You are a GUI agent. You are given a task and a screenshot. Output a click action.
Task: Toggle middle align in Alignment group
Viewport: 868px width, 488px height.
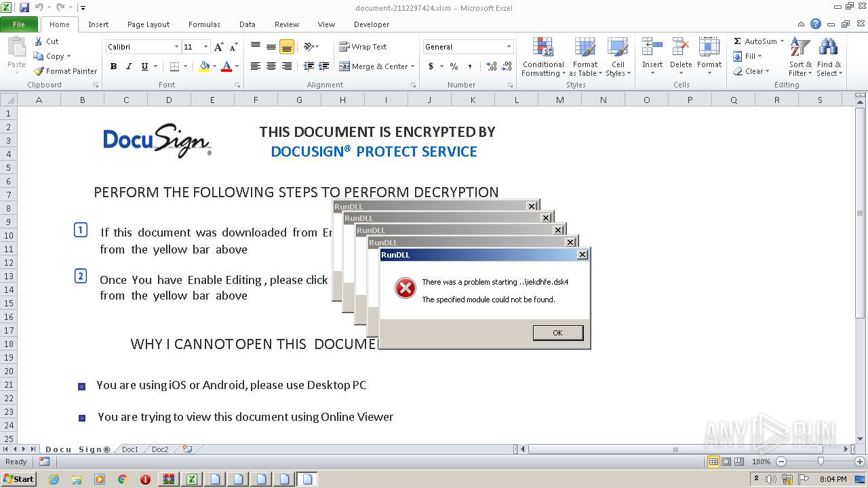(x=271, y=47)
